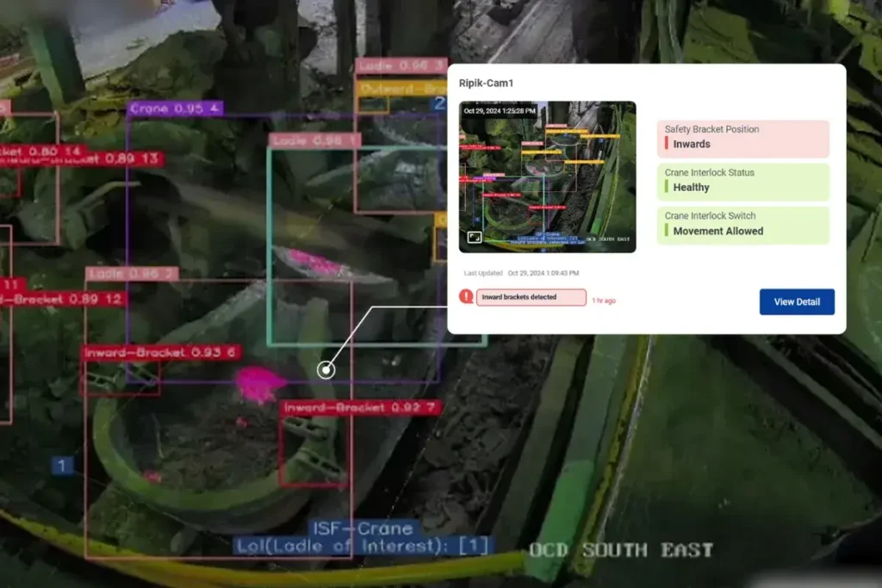Click the Inward-Bracket 0.93 6 label
Viewport: 882px width, 588px height.
point(161,353)
